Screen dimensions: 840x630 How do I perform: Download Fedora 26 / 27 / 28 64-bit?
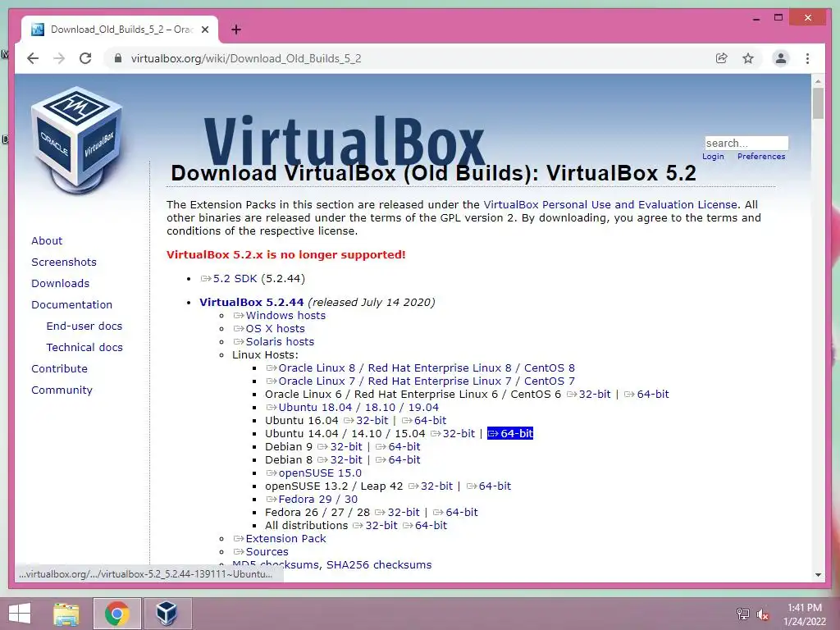click(x=455, y=512)
